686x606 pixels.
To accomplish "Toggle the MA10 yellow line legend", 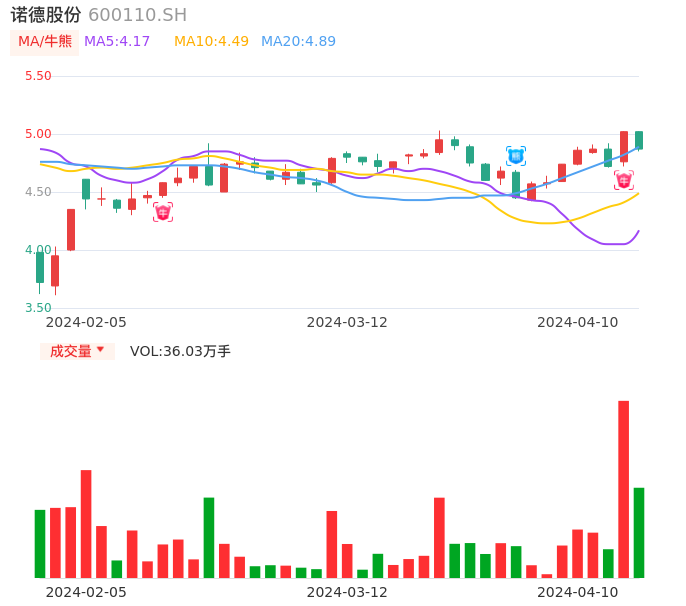I will (211, 42).
